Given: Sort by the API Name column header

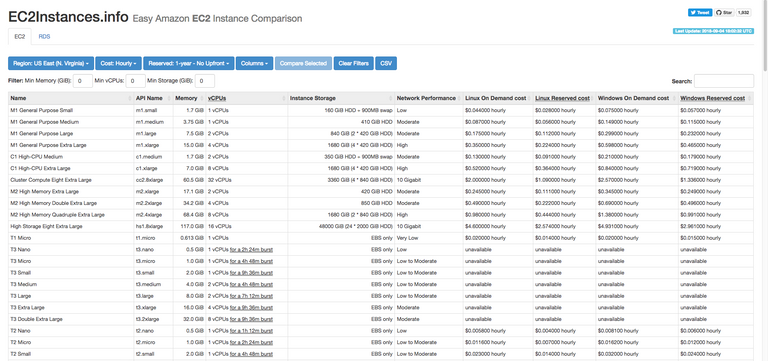Looking at the screenshot, I should pyautogui.click(x=153, y=98).
